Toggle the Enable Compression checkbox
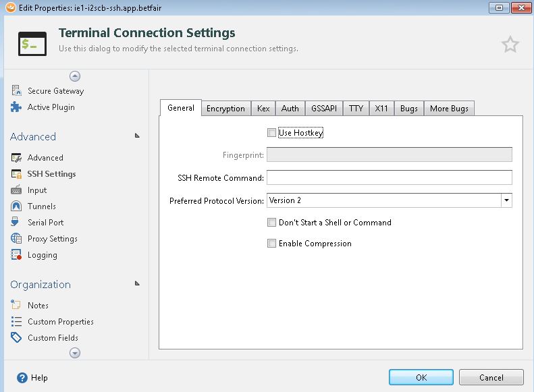This screenshot has height=392, width=534. tap(271, 244)
